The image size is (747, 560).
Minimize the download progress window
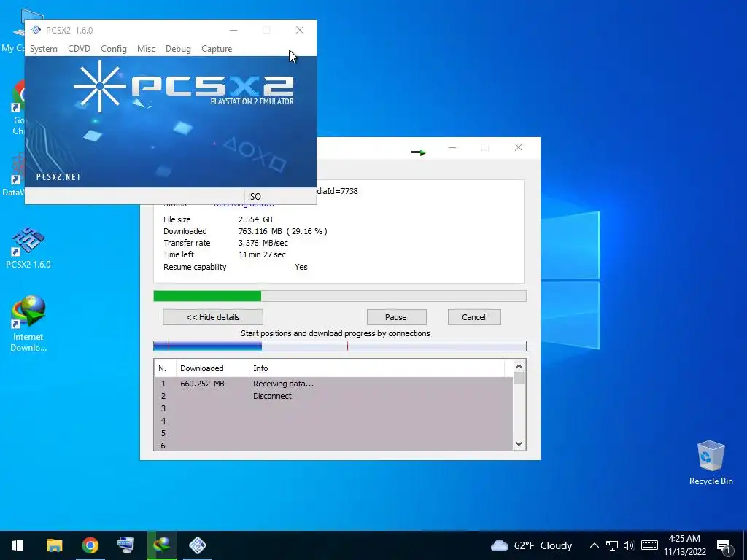452,147
